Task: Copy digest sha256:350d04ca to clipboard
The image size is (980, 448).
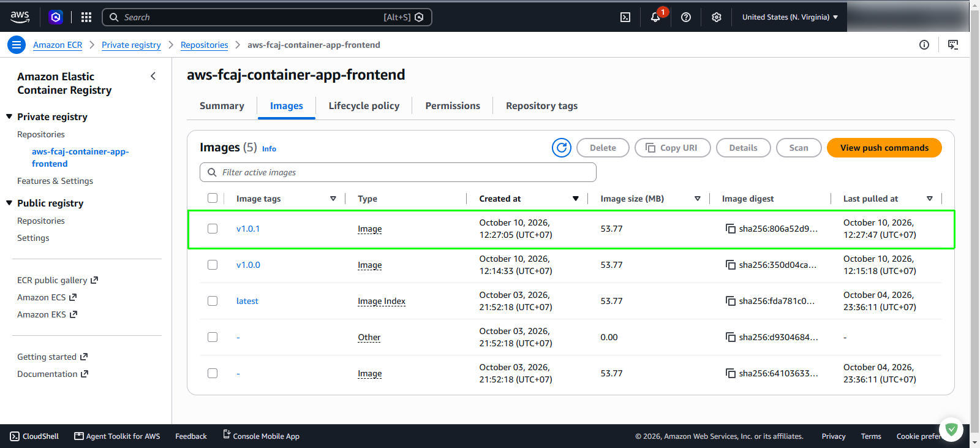Action: pyautogui.click(x=731, y=265)
